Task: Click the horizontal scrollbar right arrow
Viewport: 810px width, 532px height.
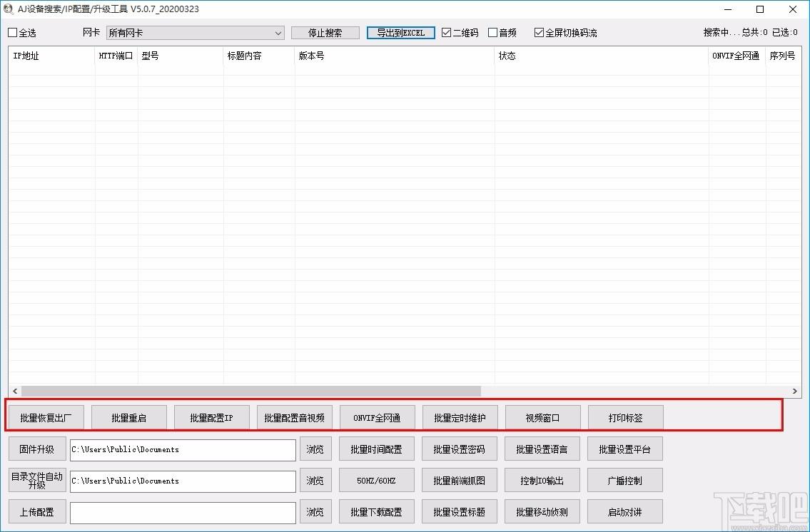Action: click(795, 391)
